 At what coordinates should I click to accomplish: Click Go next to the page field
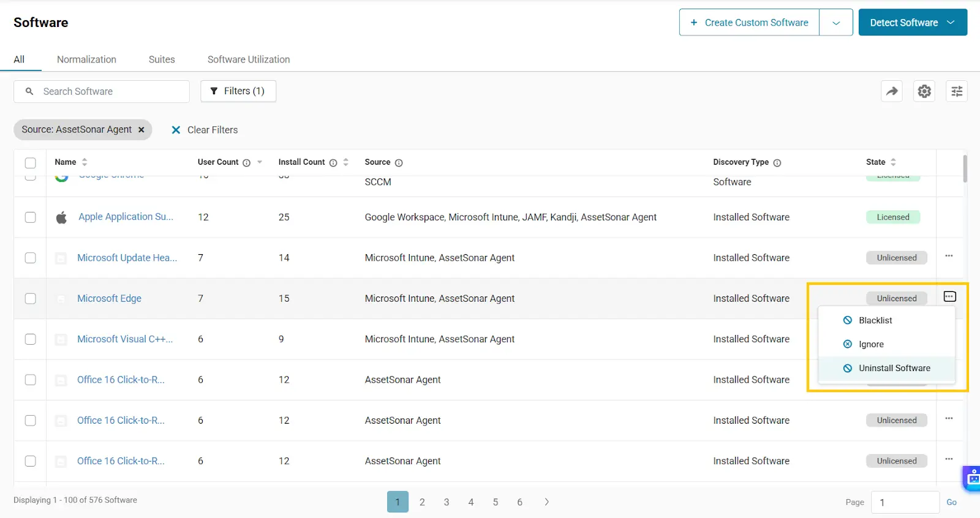[951, 502]
